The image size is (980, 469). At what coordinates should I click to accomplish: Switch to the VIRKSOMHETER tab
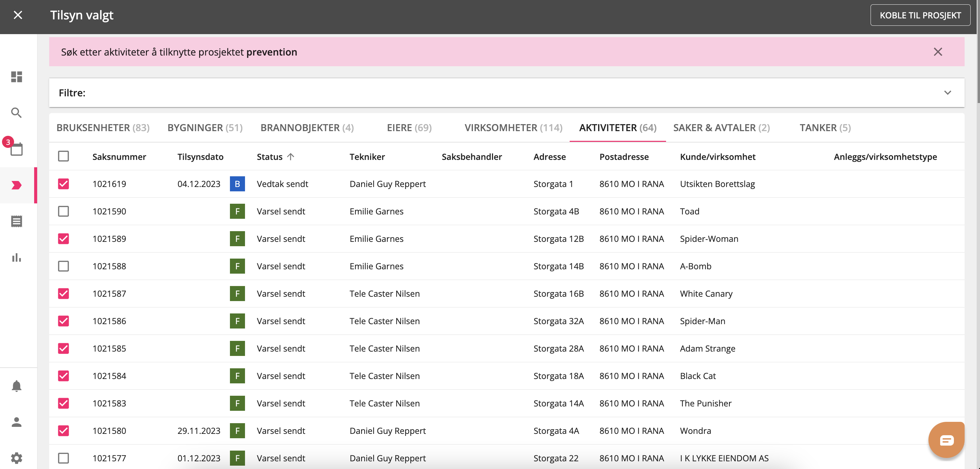click(513, 128)
